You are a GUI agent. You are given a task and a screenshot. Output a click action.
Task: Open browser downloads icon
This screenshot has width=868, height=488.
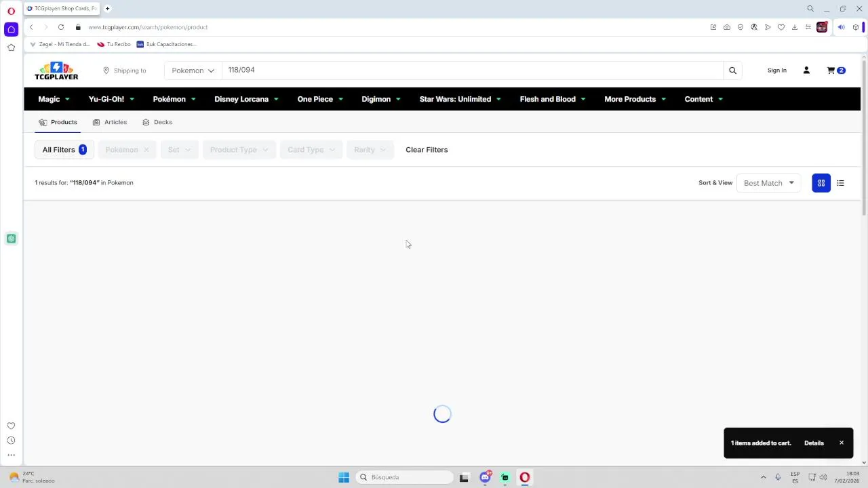pyautogui.click(x=795, y=27)
